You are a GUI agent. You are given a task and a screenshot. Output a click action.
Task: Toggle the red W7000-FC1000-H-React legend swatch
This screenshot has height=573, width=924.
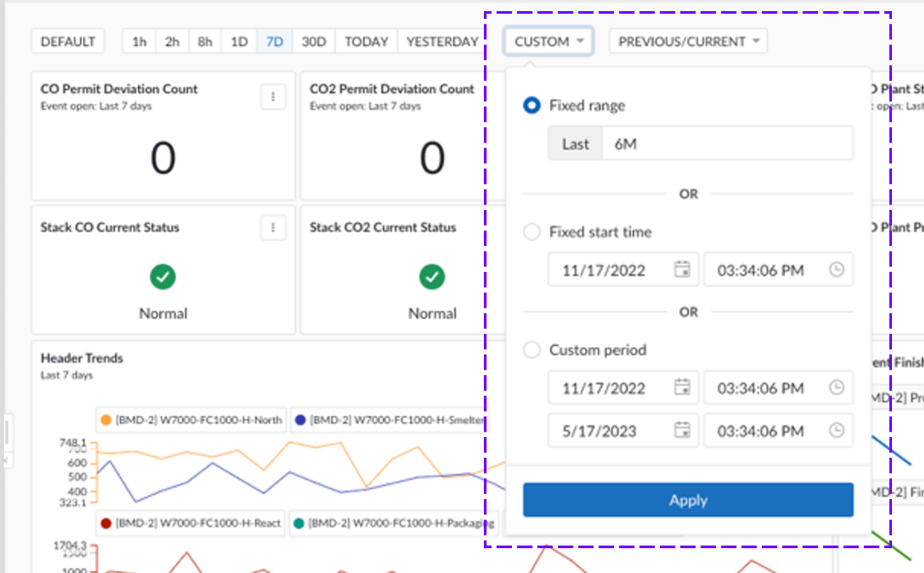coord(106,523)
